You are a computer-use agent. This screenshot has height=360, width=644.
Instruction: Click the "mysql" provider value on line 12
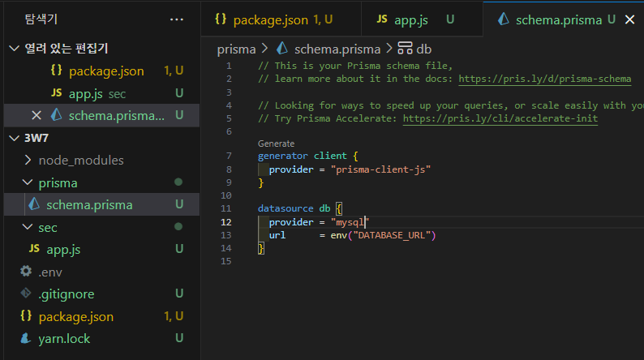350,222
